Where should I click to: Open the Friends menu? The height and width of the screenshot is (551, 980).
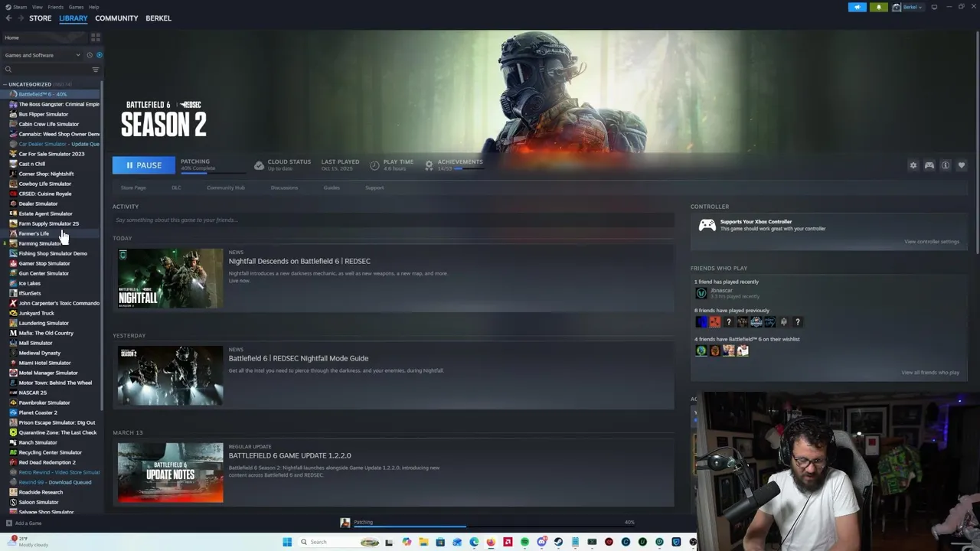pyautogui.click(x=55, y=7)
